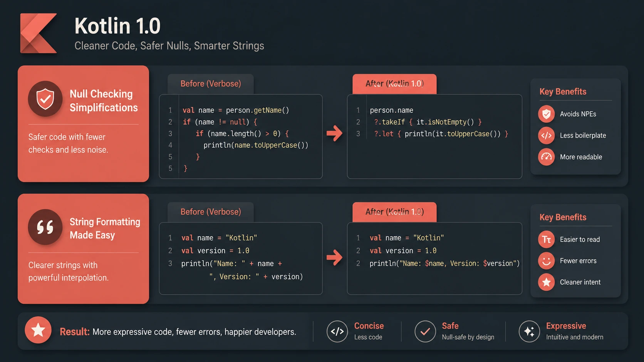The width and height of the screenshot is (644, 362).
Task: Click the Null Checking Simplifications heading
Action: coord(104,101)
